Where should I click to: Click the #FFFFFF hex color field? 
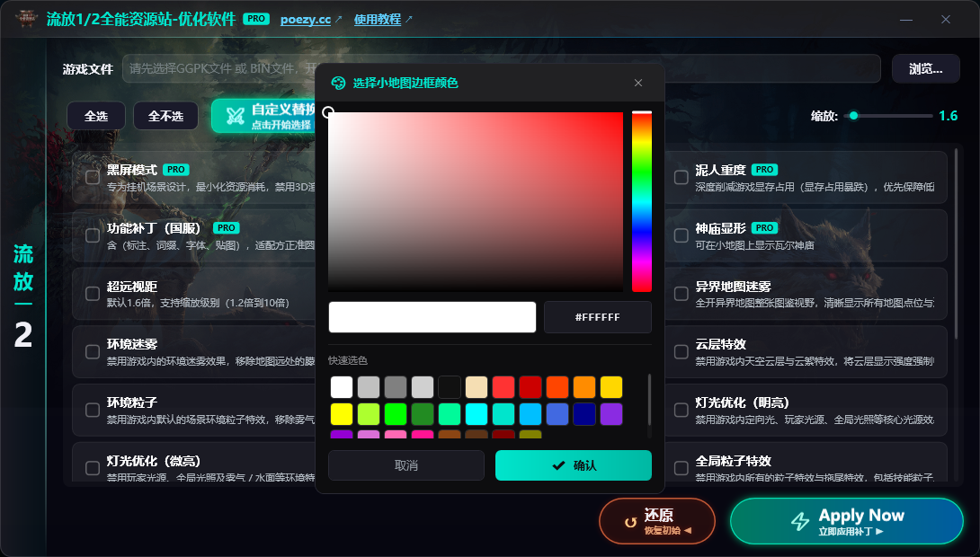[x=598, y=317]
